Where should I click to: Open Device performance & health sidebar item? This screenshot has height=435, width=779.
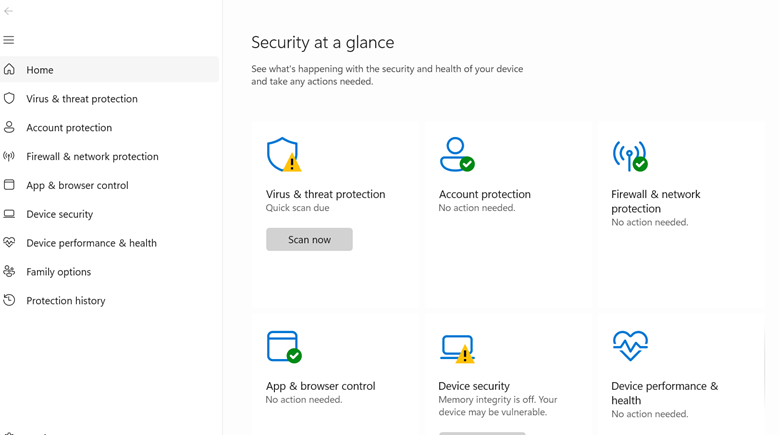tap(109, 242)
